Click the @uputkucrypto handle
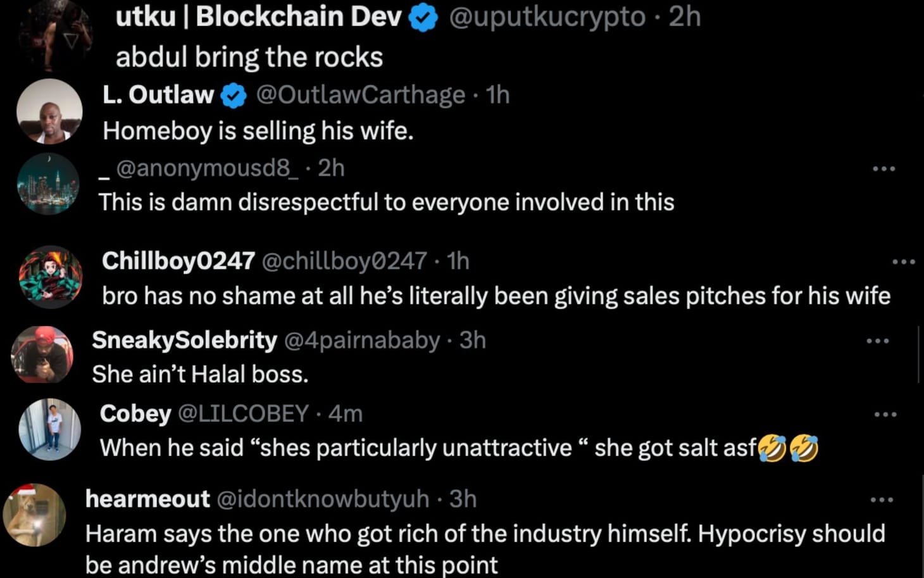Image resolution: width=924 pixels, height=578 pixels. pyautogui.click(x=546, y=17)
